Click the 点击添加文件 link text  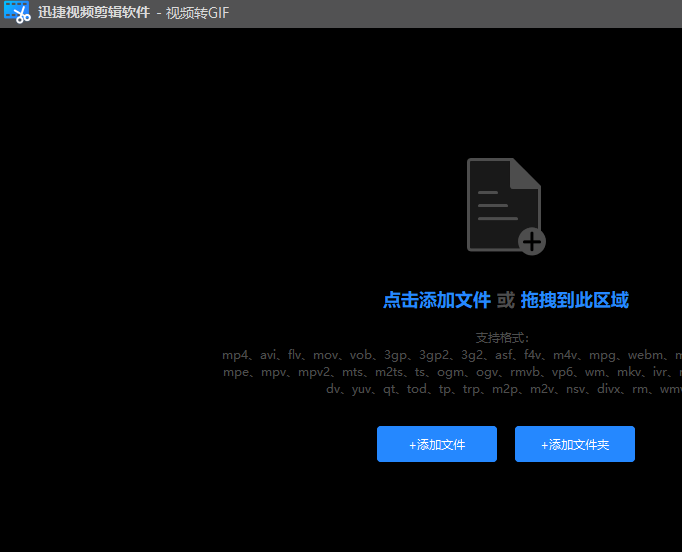click(x=437, y=300)
